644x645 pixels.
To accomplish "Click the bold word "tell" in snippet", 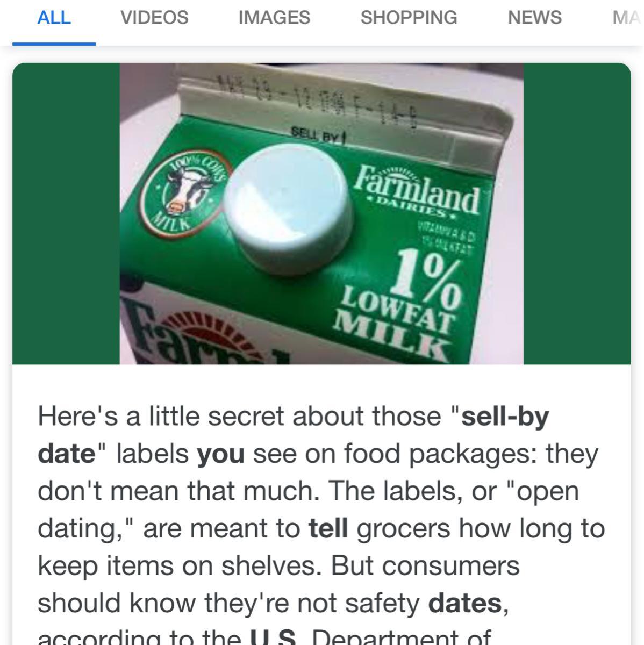I will coord(328,528).
